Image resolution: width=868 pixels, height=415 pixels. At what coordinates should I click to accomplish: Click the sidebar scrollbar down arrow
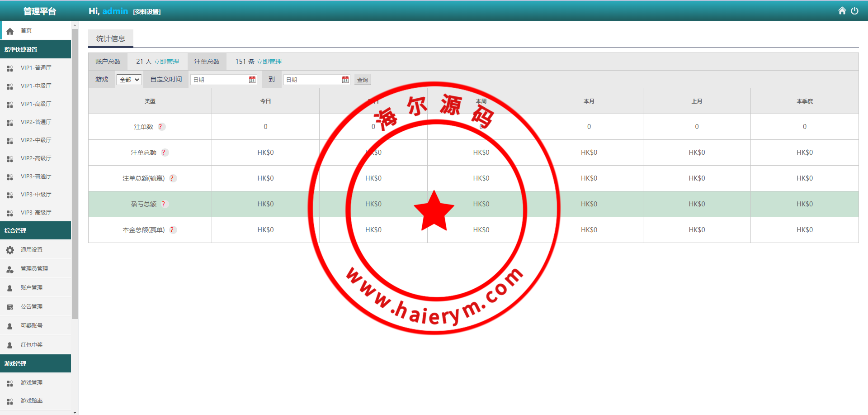[x=75, y=412]
